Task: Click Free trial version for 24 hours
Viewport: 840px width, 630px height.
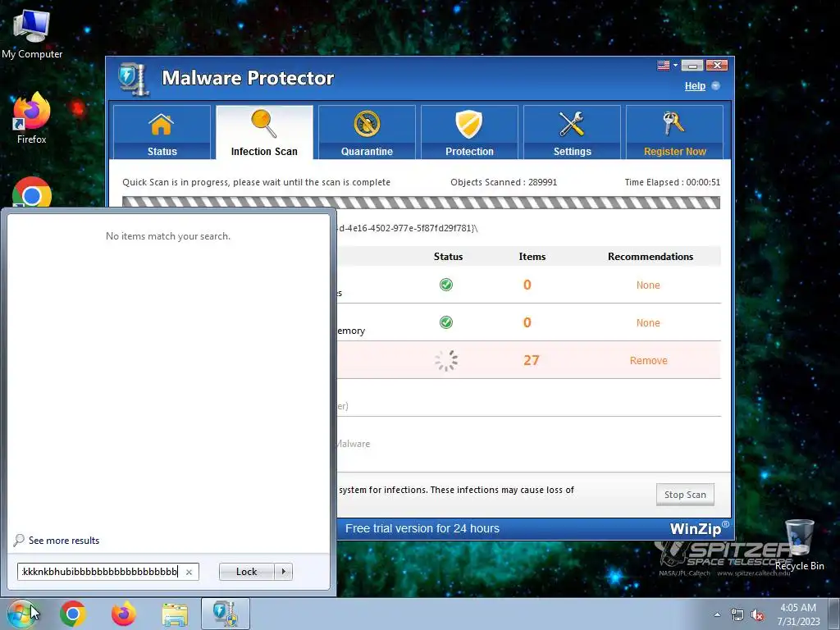Action: coord(422,528)
